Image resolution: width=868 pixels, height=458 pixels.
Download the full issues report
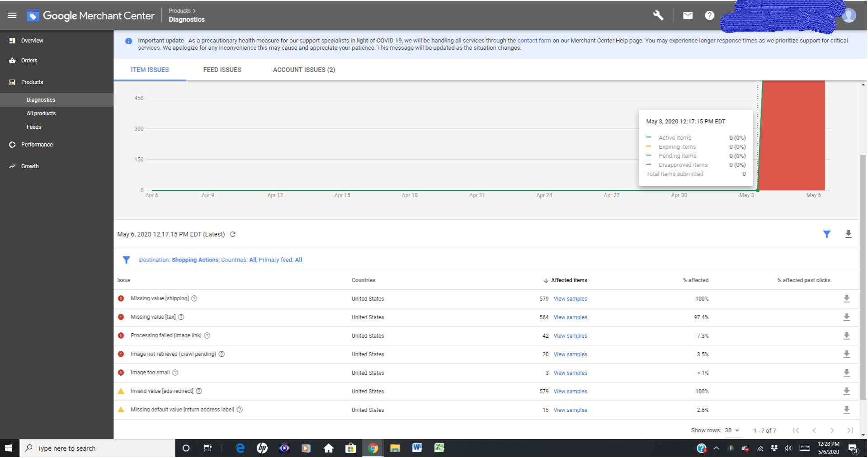[848, 234]
